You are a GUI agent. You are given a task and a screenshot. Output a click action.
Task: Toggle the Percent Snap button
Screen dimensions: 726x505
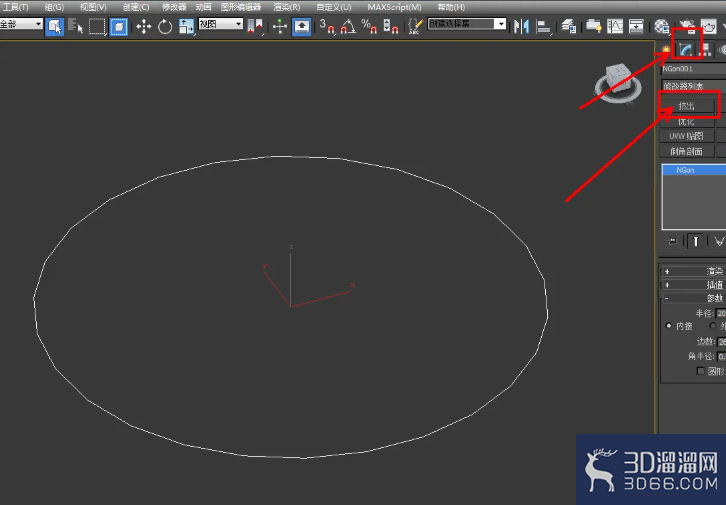click(369, 26)
